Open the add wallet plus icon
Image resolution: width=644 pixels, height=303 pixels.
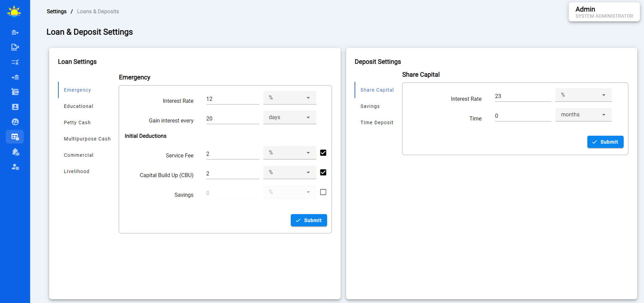15,92
